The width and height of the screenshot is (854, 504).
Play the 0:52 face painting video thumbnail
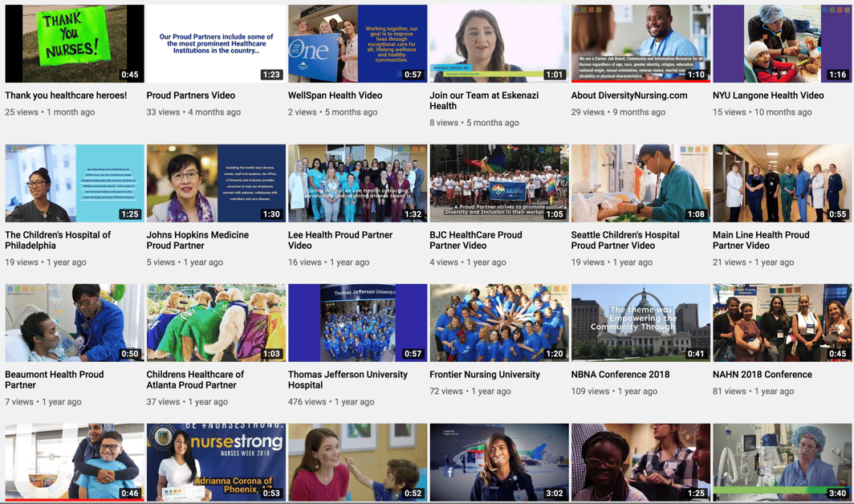[x=358, y=462]
